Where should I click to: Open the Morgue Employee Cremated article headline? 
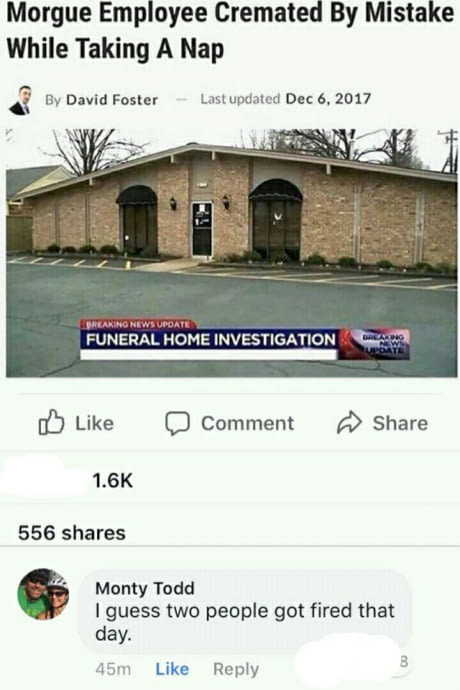pyautogui.click(x=230, y=31)
